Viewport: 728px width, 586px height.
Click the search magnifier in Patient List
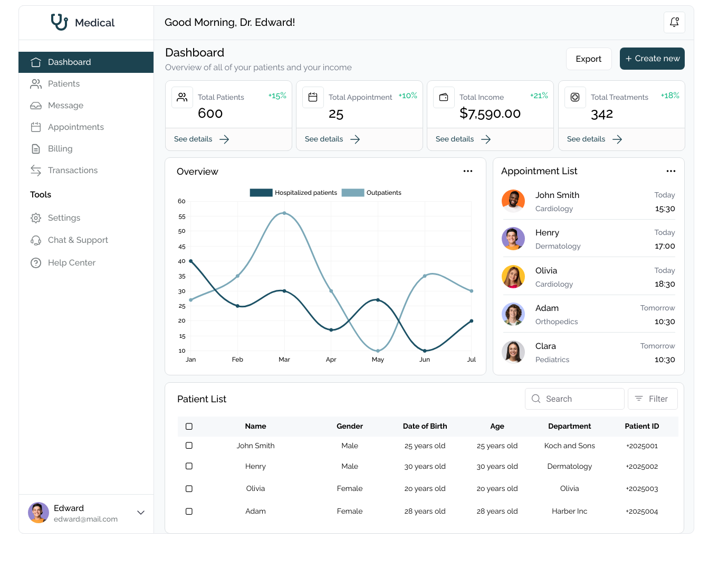(536, 399)
